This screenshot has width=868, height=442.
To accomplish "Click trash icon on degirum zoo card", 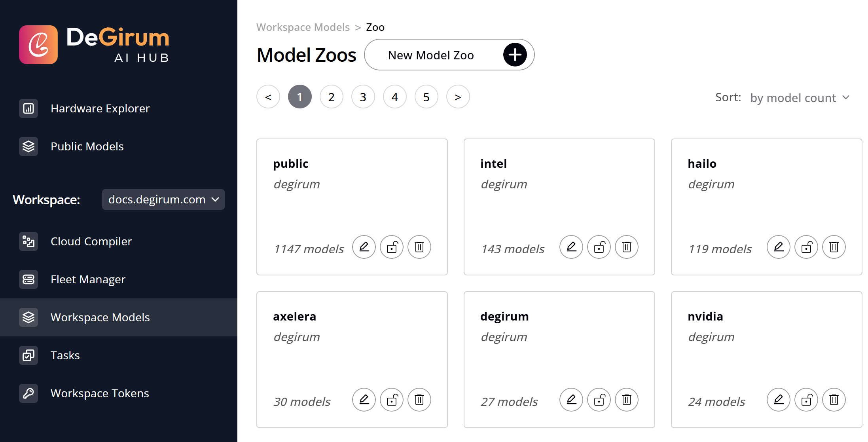I will tap(627, 400).
